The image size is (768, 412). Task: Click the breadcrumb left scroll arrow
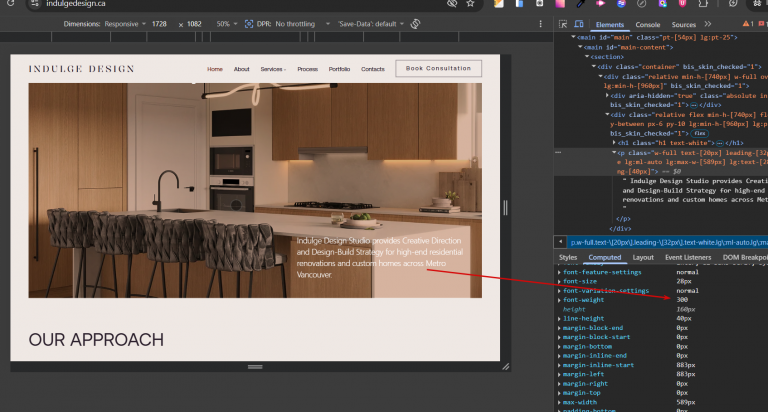pos(560,242)
